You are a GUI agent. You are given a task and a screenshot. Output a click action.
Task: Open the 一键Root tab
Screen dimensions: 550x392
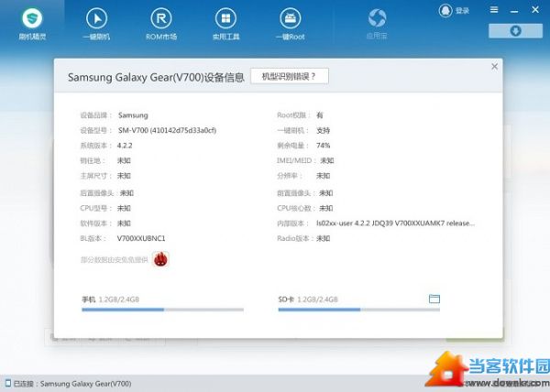coord(291,24)
